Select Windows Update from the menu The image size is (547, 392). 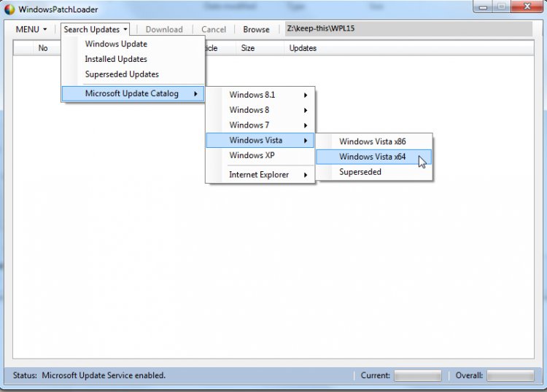click(133, 44)
